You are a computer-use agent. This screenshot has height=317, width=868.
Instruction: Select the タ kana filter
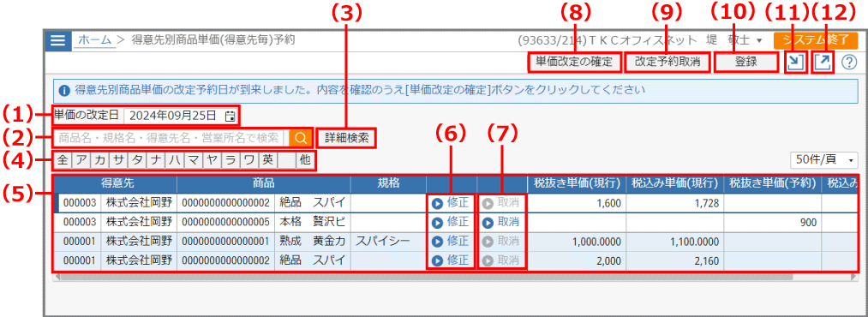click(x=137, y=160)
